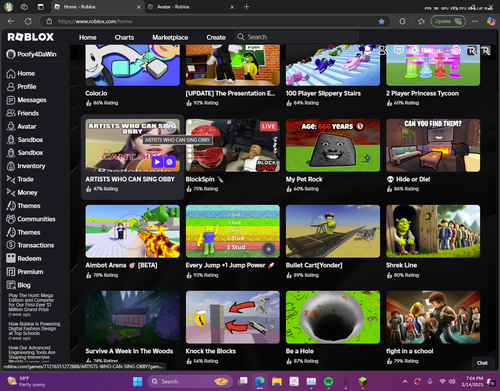The image size is (500, 391).
Task: Open the BlockSpin game thumbnail
Action: tap(233, 145)
